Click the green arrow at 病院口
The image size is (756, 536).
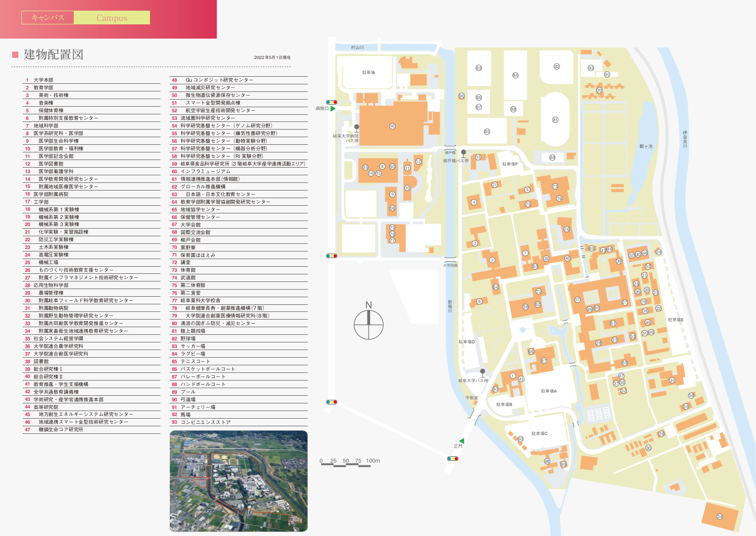pyautogui.click(x=333, y=109)
